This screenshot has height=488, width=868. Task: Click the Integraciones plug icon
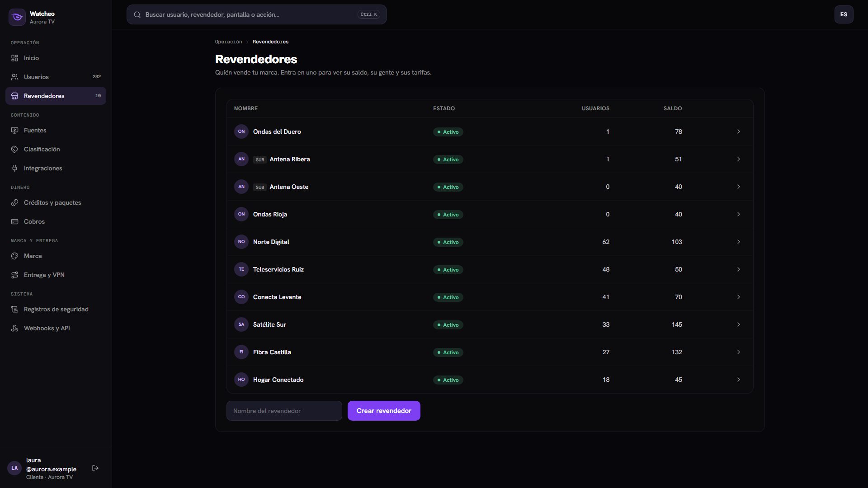(14, 169)
